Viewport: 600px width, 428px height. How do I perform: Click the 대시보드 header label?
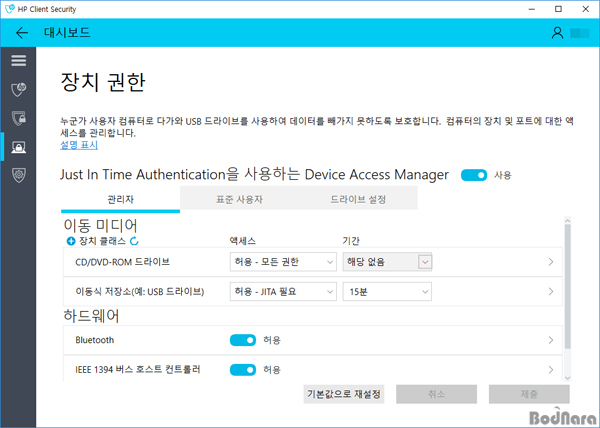tap(67, 33)
